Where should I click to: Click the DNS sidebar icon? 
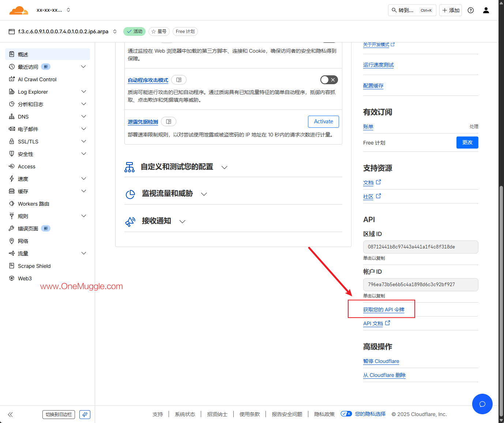[12, 116]
